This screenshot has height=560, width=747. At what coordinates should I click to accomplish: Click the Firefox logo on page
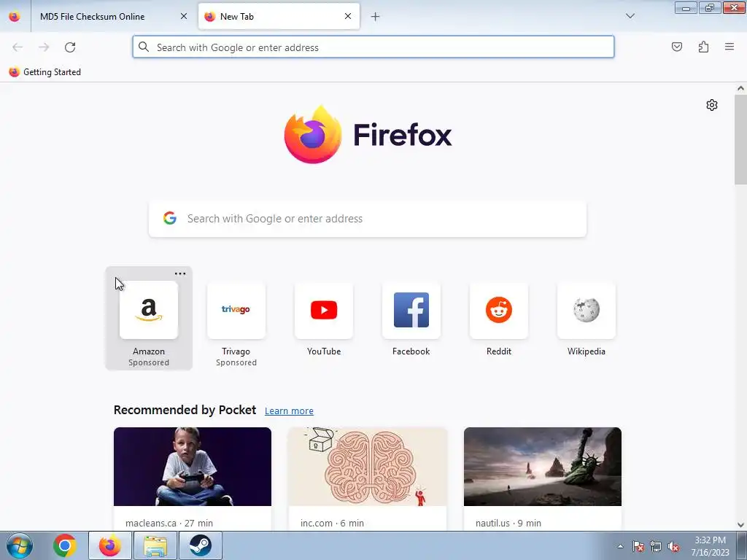tap(312, 135)
